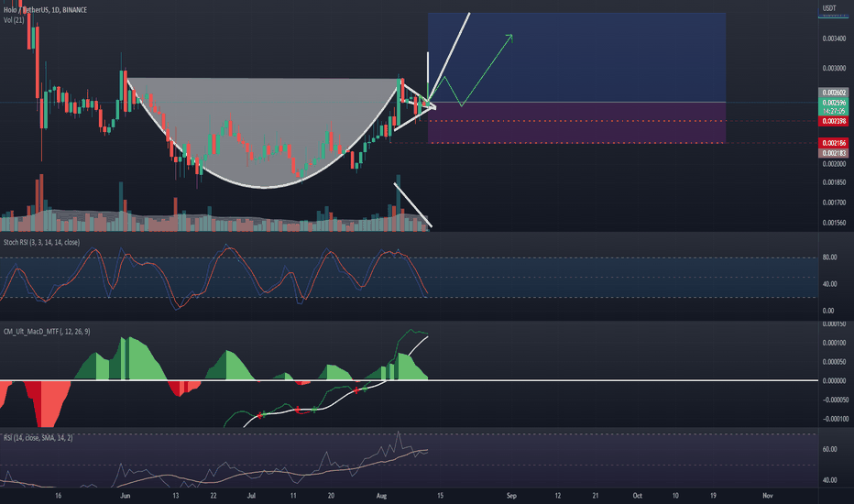Click the 19 date label on time axis

coord(713,496)
